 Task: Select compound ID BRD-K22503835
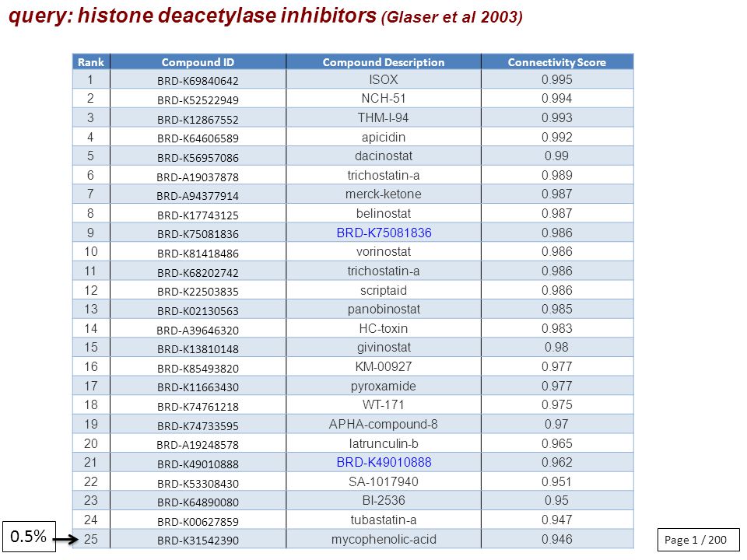[x=198, y=292]
